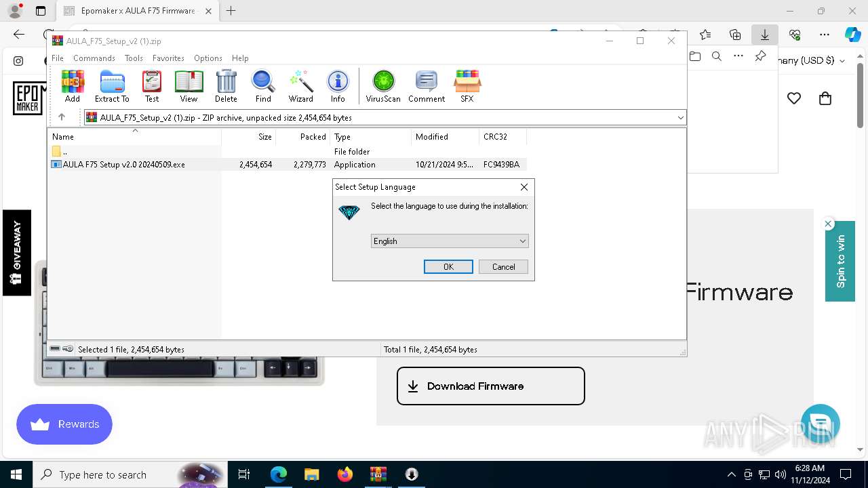This screenshot has height=488, width=868.
Task: Open the View toolbar icon
Action: pyautogui.click(x=189, y=86)
